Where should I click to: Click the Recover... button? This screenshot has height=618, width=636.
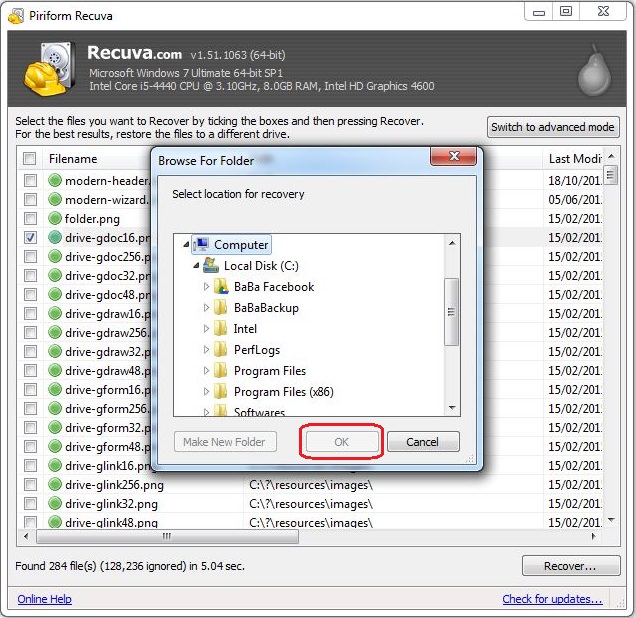(x=571, y=566)
